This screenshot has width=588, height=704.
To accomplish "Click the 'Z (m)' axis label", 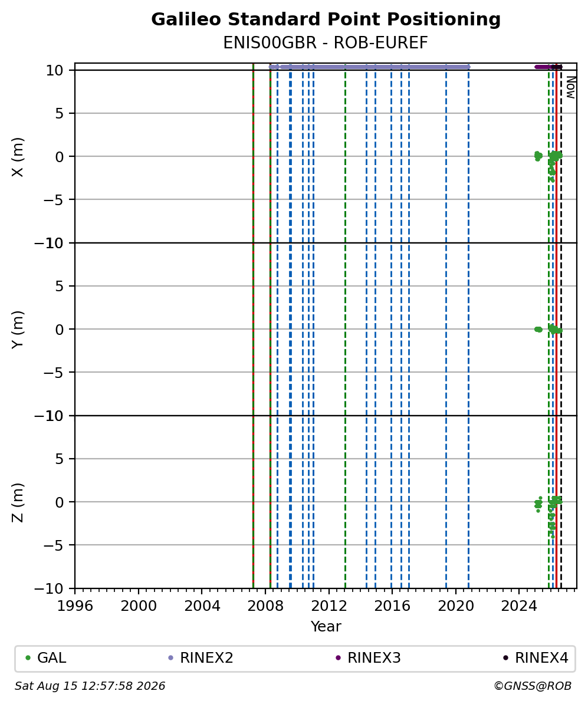I will [17, 502].
